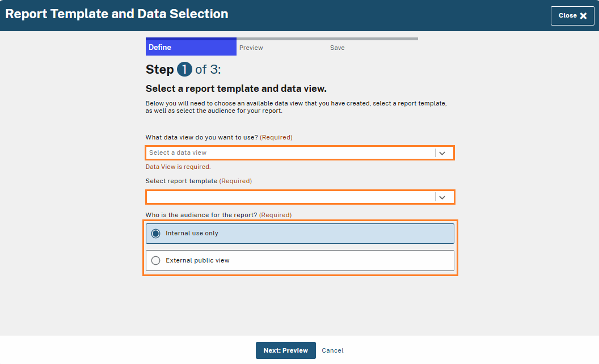Screen dimensions: 599x364
Task: Switch to the Save step
Action: click(x=337, y=48)
